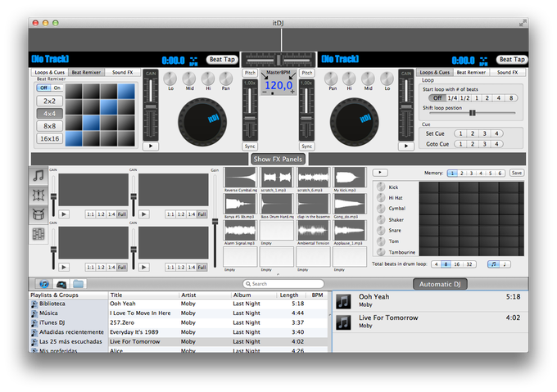Click the left deck Lo EQ knob
The image size is (557, 392).
pos(170,79)
